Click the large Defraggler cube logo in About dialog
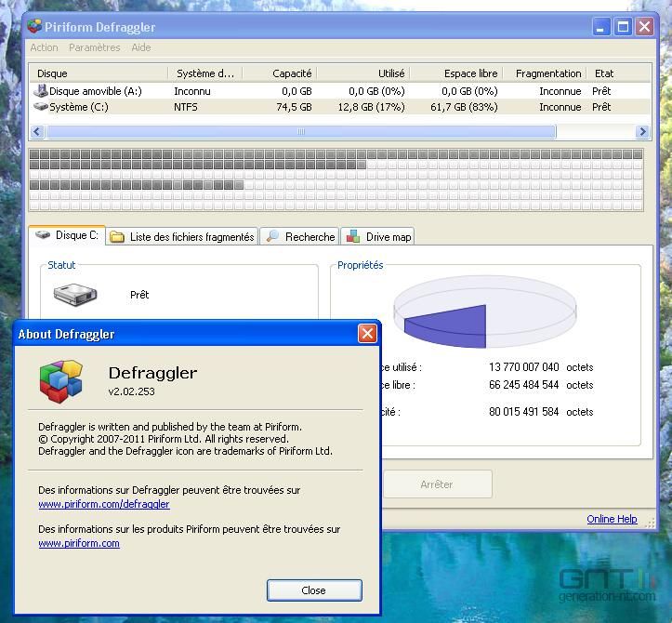672x623 pixels. coord(60,381)
